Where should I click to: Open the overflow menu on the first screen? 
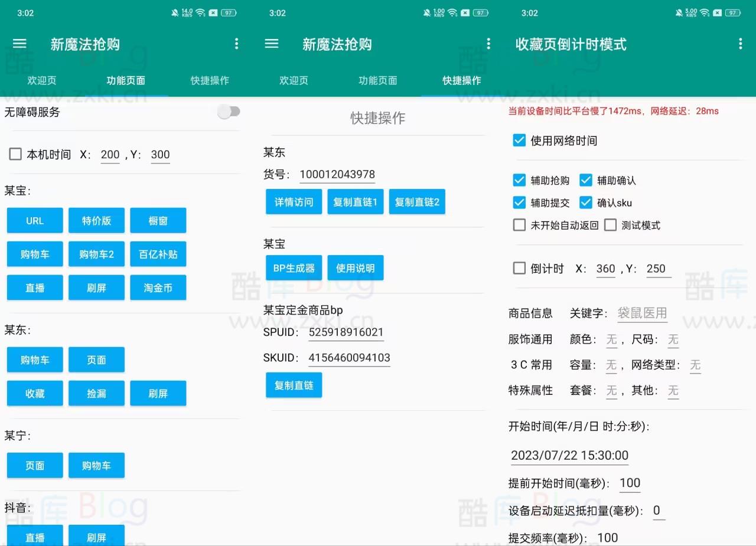point(237,44)
